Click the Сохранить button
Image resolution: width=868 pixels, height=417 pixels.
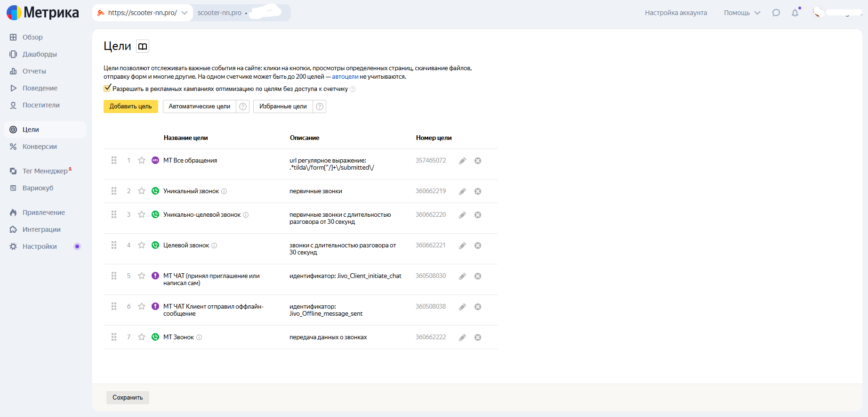click(128, 398)
